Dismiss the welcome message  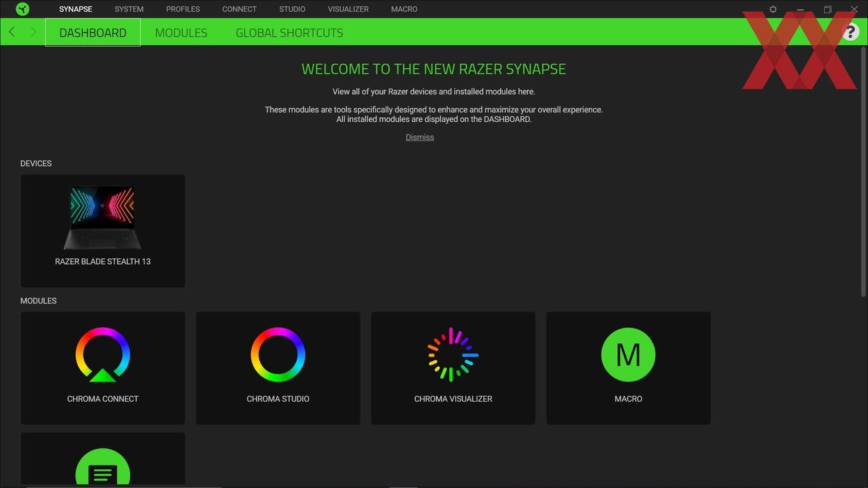[419, 137]
